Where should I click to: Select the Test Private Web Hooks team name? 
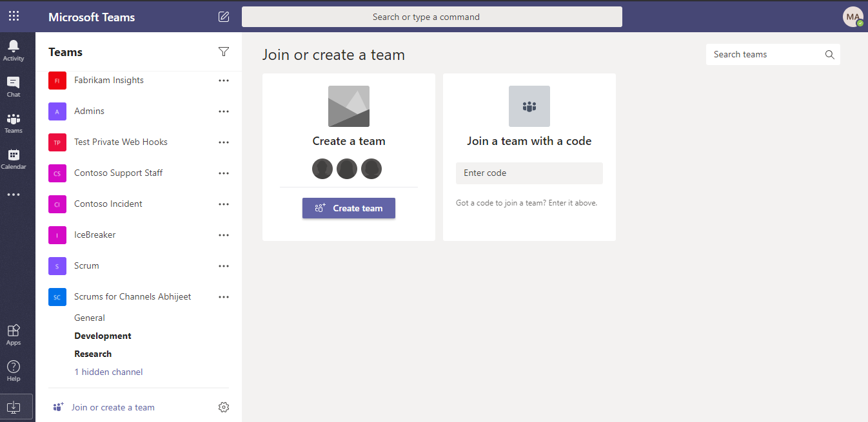(x=121, y=142)
